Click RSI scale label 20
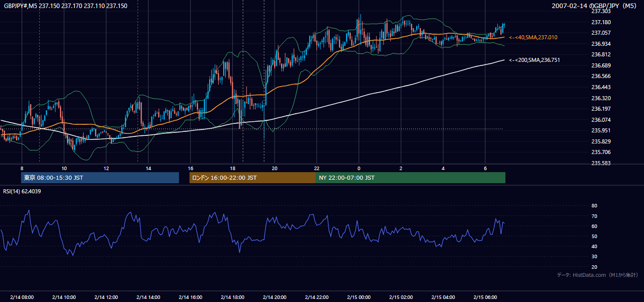The width and height of the screenshot is (644, 302). click(x=594, y=267)
